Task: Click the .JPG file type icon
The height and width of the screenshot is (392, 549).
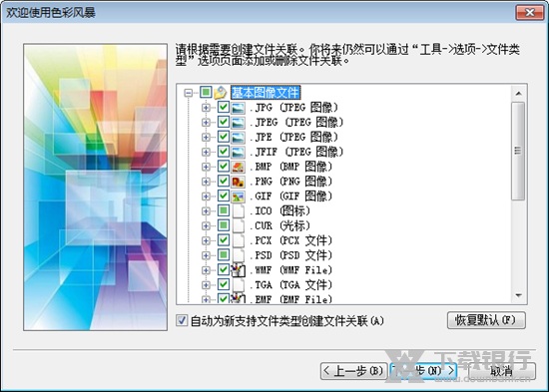Action: coord(239,107)
